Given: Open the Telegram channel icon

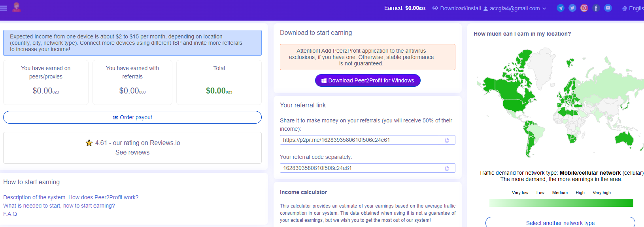Looking at the screenshot, I should click(560, 8).
